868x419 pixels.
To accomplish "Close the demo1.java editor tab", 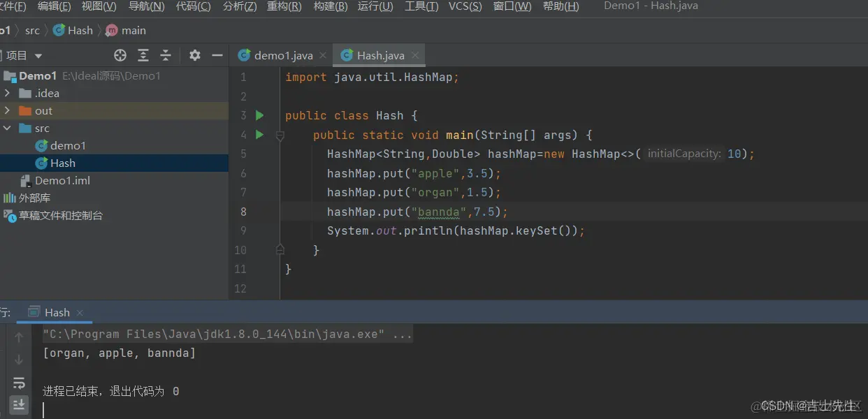I will (323, 55).
